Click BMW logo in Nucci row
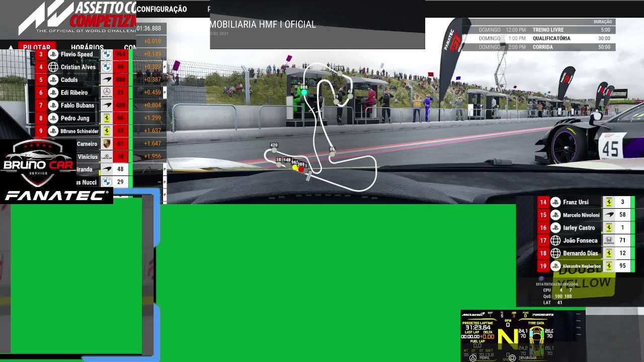The height and width of the screenshot is (362, 644). 107,182
